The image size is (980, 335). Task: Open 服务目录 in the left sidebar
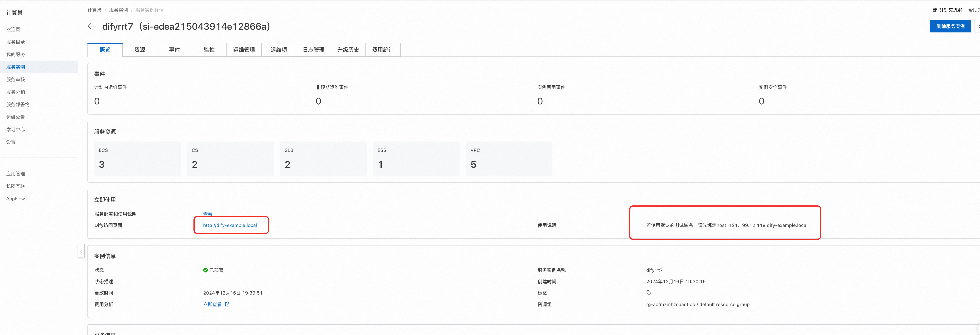16,42
